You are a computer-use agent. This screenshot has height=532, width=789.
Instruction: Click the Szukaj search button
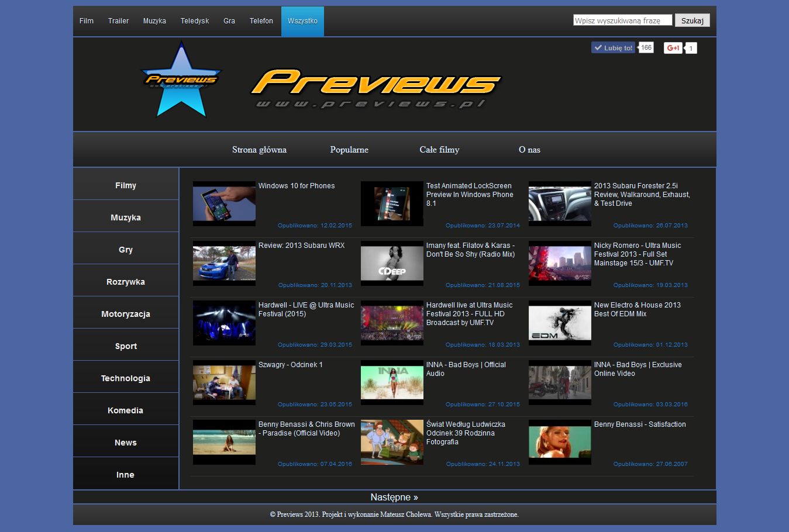click(x=692, y=20)
